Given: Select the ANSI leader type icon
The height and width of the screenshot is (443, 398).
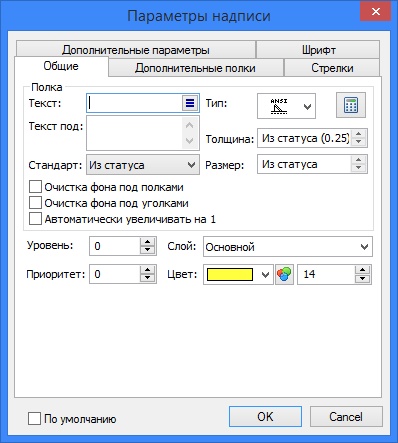Looking at the screenshot, I should (279, 106).
